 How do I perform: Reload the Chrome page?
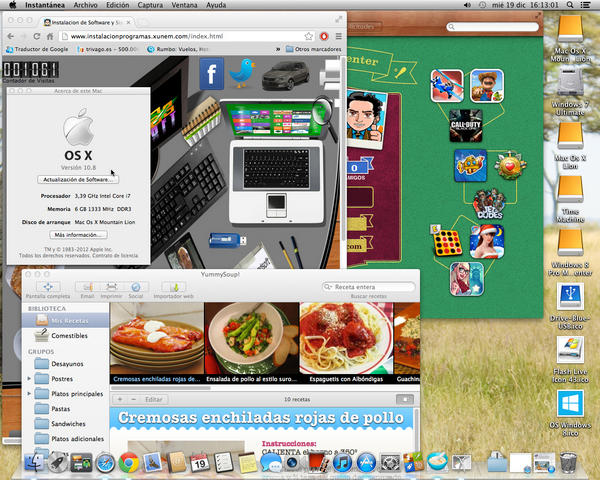coord(37,36)
